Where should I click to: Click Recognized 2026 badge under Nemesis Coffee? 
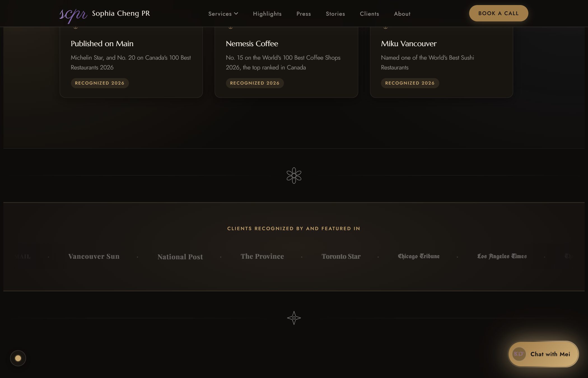[255, 83]
